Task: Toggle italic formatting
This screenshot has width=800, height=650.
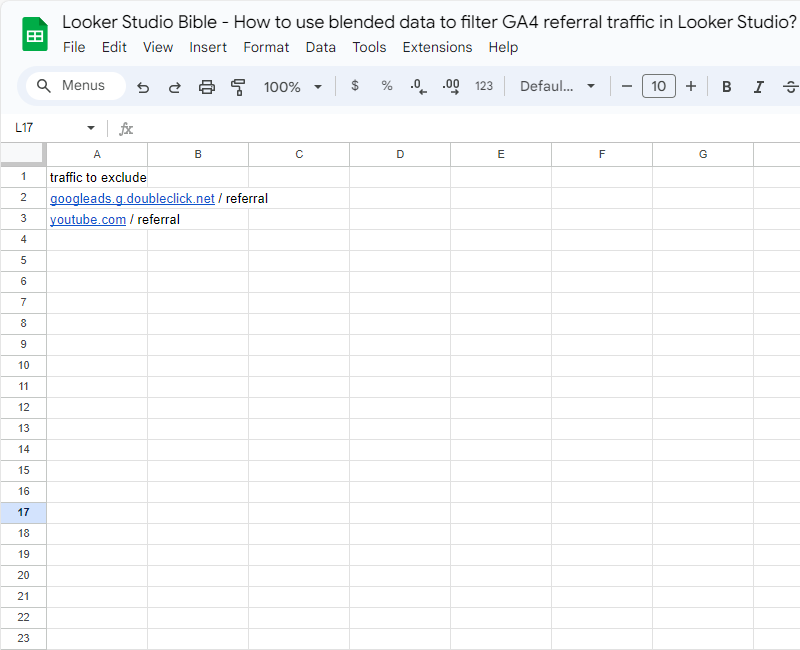Action: click(x=759, y=87)
